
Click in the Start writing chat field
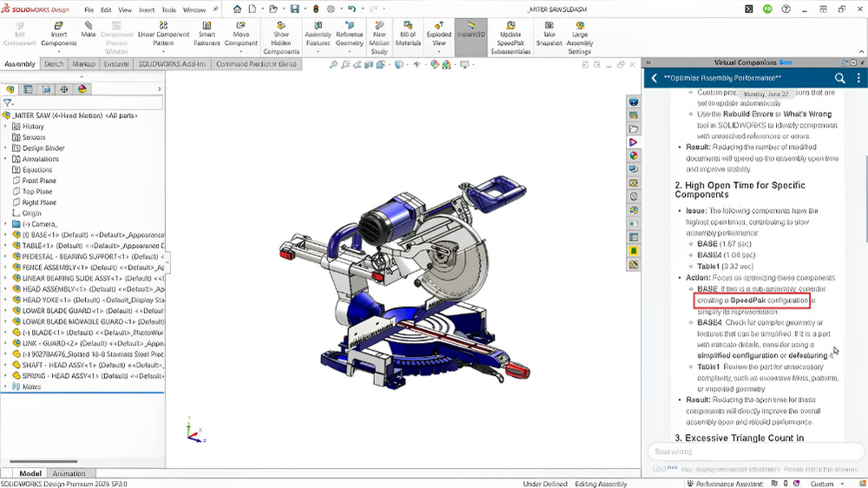[756, 452]
